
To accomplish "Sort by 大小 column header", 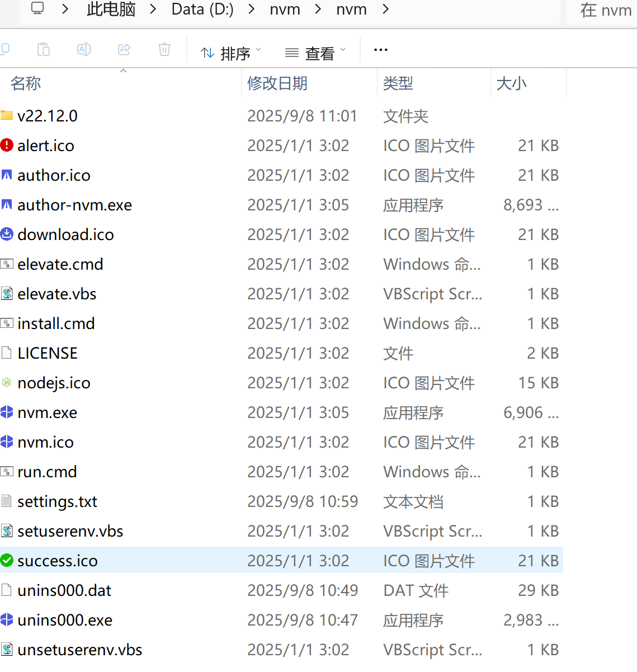I will coord(512,83).
